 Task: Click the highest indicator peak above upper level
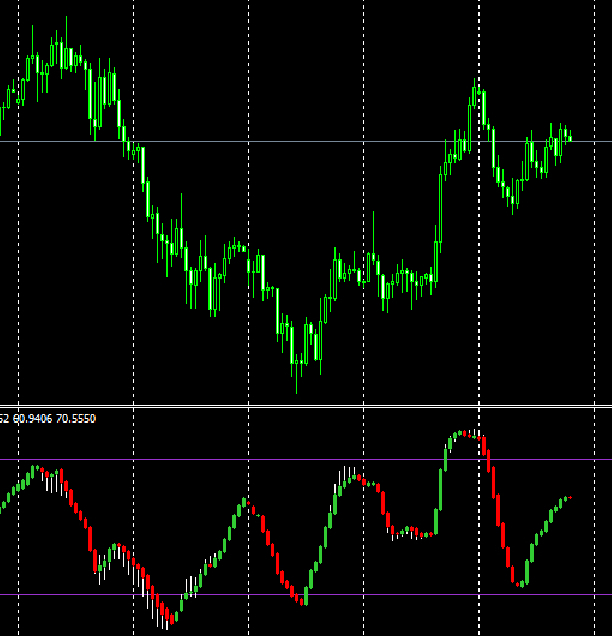463,433
